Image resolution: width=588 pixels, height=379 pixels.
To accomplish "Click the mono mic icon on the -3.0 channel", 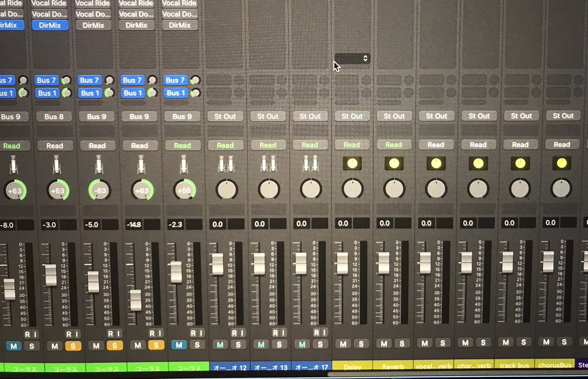I will pyautogui.click(x=57, y=164).
